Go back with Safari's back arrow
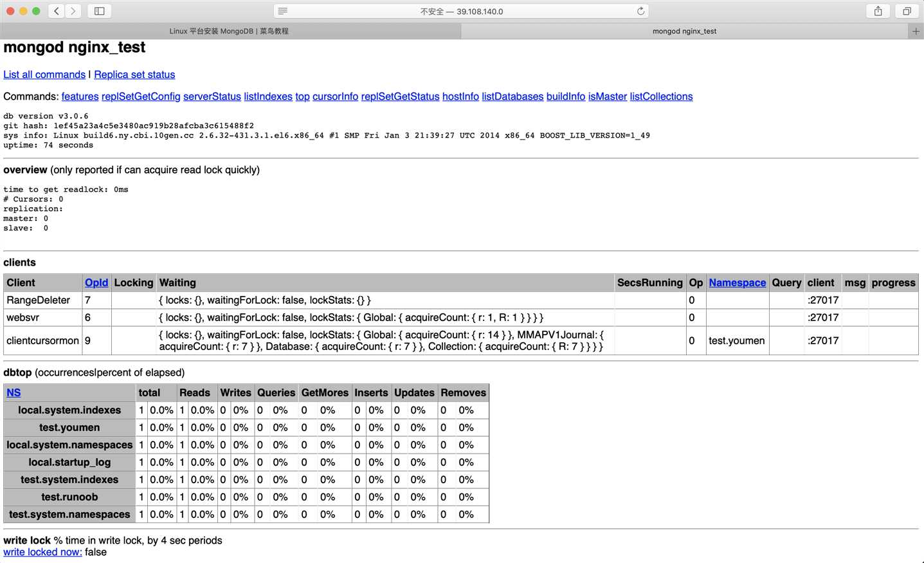Image resolution: width=924 pixels, height=563 pixels. (x=57, y=11)
